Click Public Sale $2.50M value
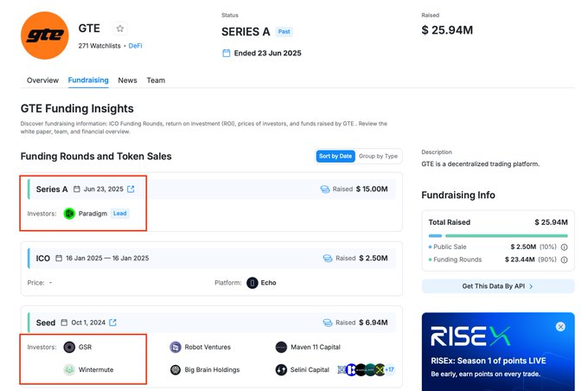 [523, 247]
